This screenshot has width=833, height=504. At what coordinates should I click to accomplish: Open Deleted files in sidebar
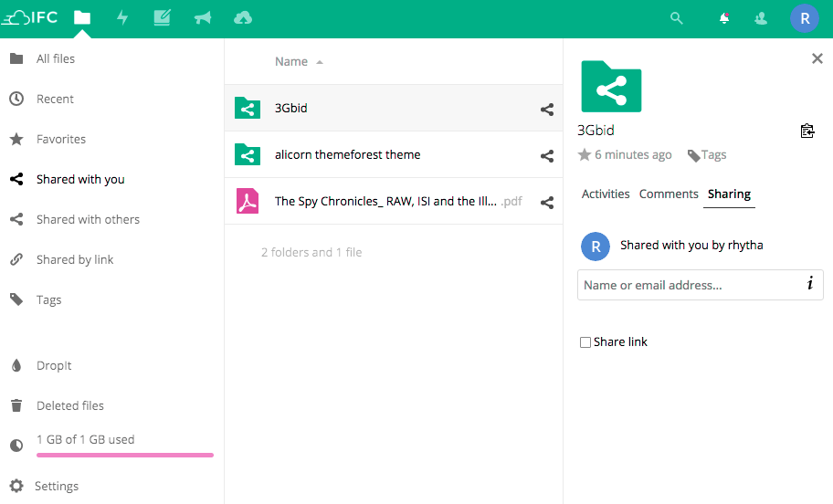pos(70,405)
